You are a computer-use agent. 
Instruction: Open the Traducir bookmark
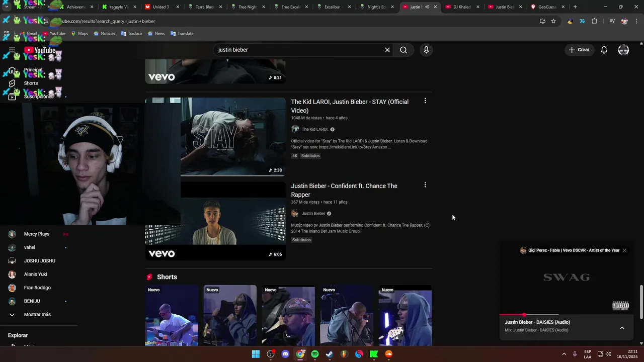point(131,34)
